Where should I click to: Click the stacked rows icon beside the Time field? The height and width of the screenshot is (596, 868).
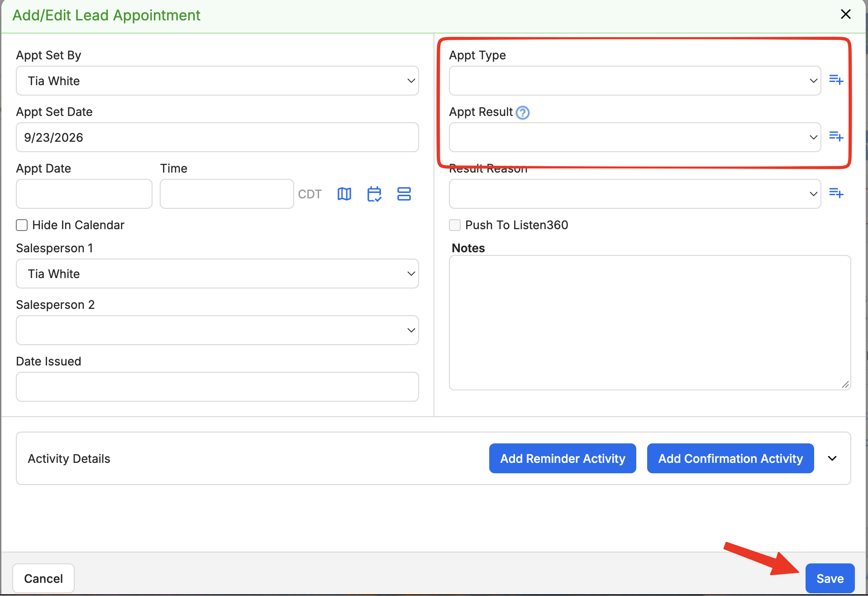[x=404, y=194]
